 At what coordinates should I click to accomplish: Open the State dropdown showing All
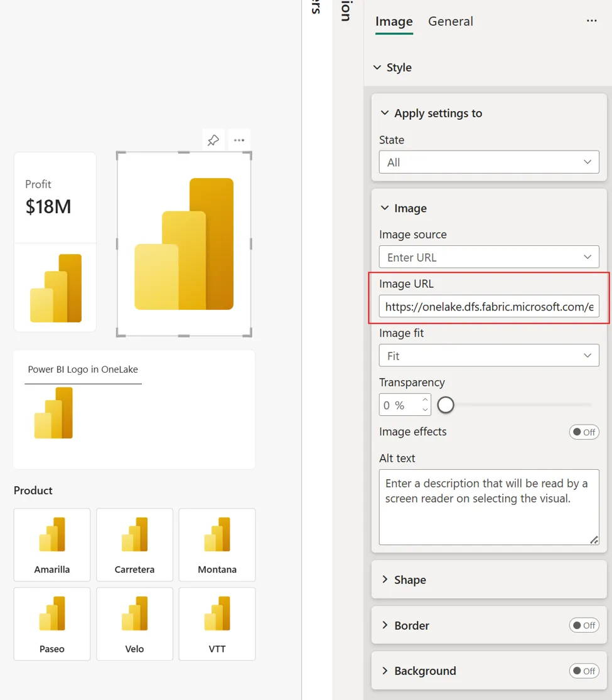489,162
